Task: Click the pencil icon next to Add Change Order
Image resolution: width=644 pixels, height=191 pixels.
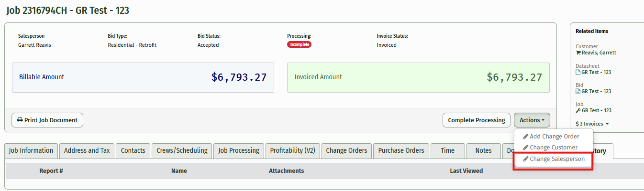Action: point(526,137)
